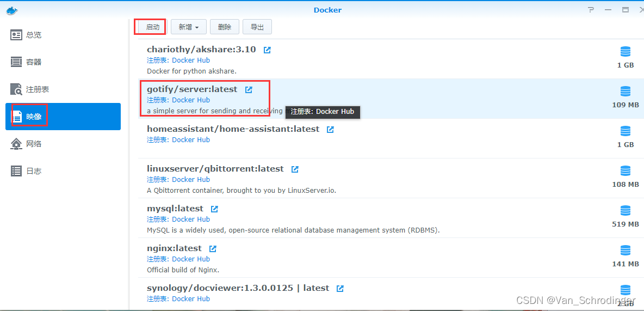Image resolution: width=644 pixels, height=311 pixels.
Task: Open external link icon for chariothy/akshare:3.10
Action: point(267,50)
